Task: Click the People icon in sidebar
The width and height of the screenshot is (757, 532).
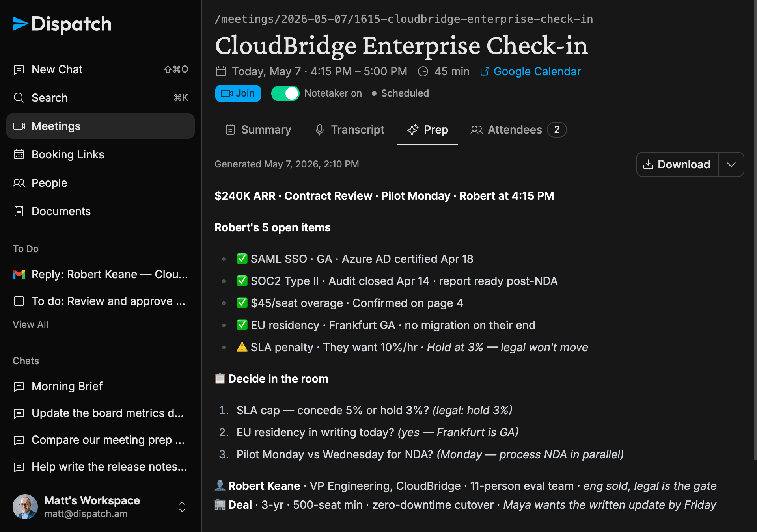Action: 19,183
